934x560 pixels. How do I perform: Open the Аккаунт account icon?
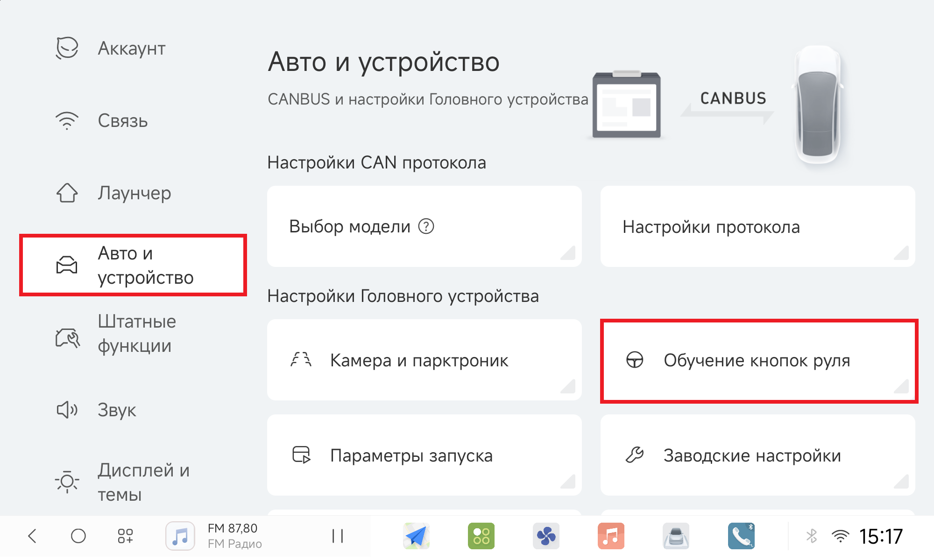(67, 48)
